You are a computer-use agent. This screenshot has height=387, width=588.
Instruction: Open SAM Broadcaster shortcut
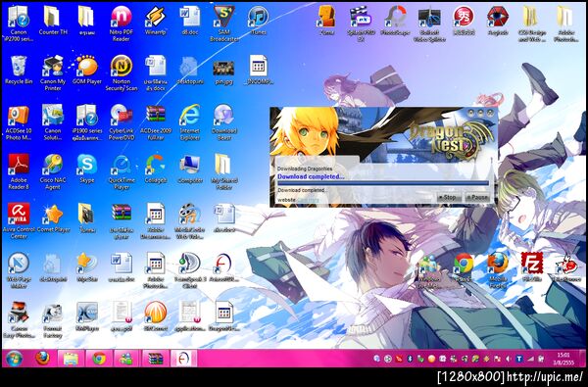[x=224, y=24]
